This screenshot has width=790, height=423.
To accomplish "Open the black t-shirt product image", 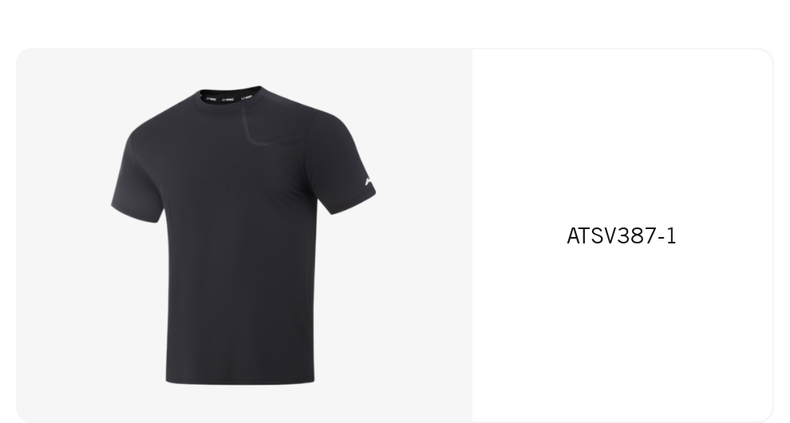I will [x=244, y=235].
